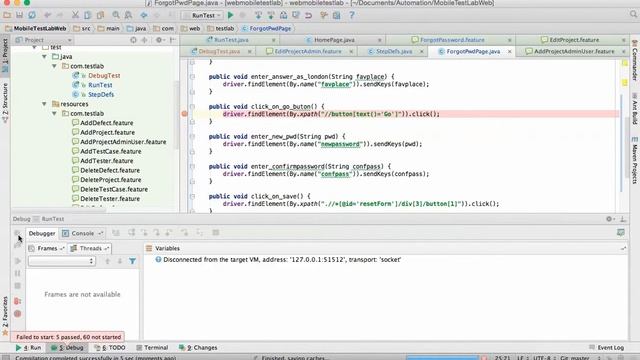This screenshot has height=360, width=640.
Task: Open the Event Log button
Action: coord(607,348)
